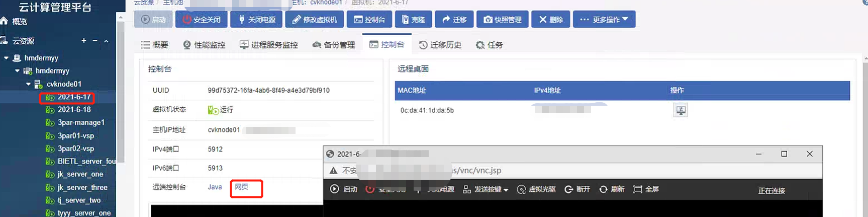
Task: Select VM 3par02-vsp in the tree
Action: tap(76, 149)
